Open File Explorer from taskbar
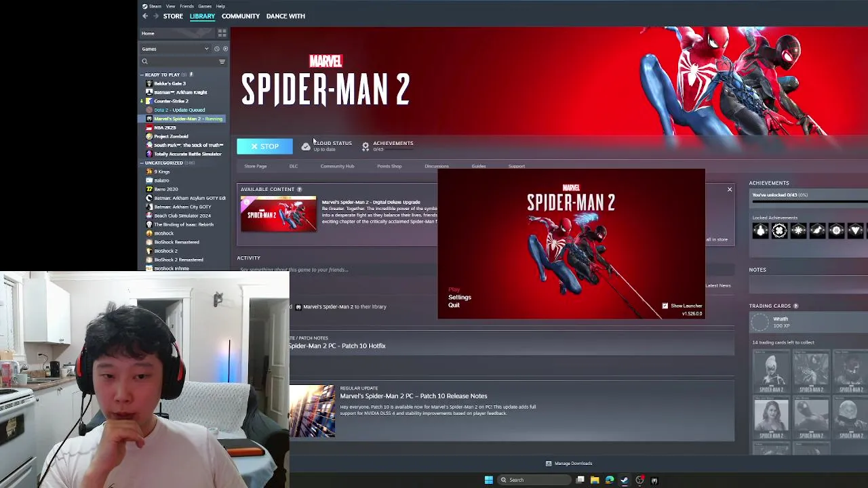This screenshot has width=868, height=488. pos(595,480)
